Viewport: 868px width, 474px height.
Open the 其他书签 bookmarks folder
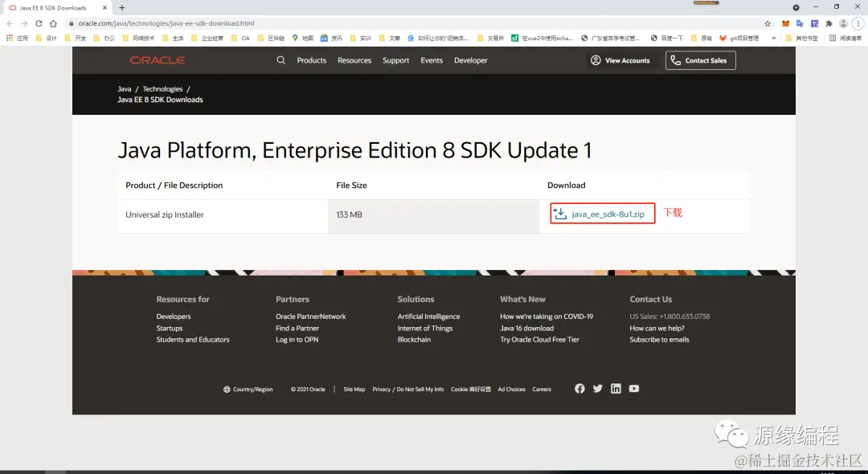(x=801, y=39)
